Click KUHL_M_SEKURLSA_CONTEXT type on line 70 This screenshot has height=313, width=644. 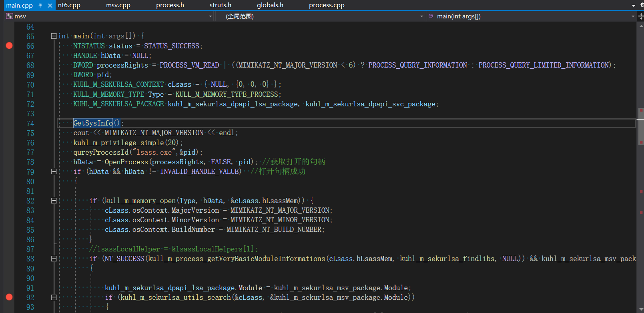point(118,84)
